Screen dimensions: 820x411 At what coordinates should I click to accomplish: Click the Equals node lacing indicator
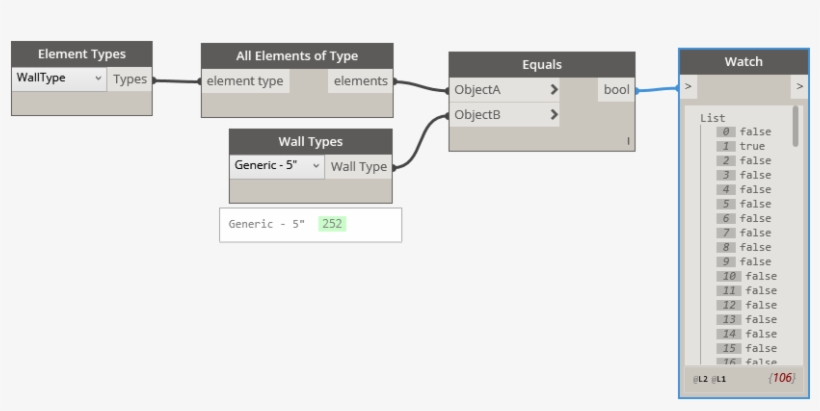[628, 141]
